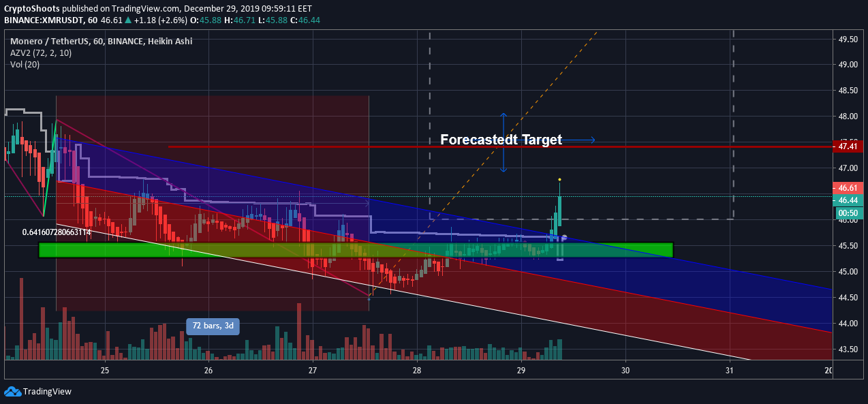
Task: Click the 47.00 price axis label
Action: [848, 168]
